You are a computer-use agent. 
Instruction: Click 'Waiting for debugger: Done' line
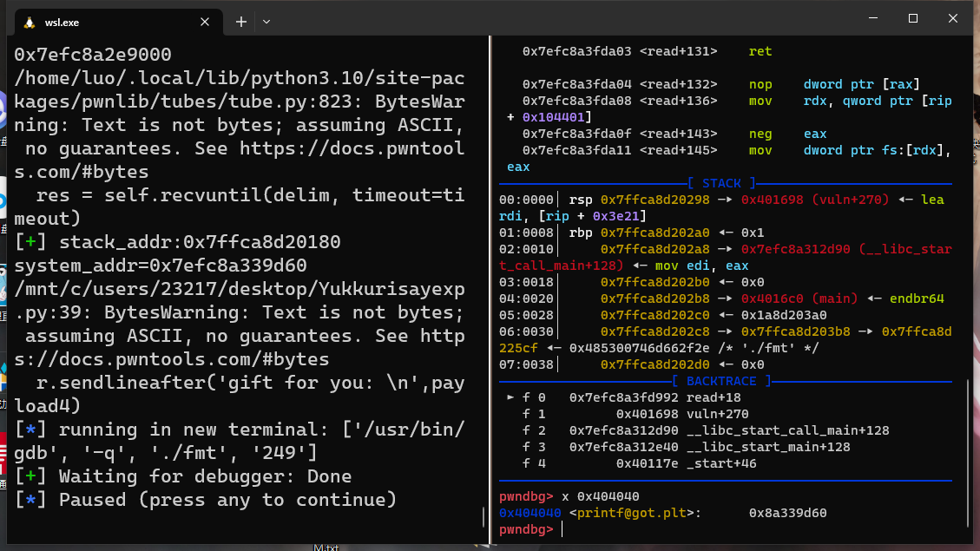(183, 476)
